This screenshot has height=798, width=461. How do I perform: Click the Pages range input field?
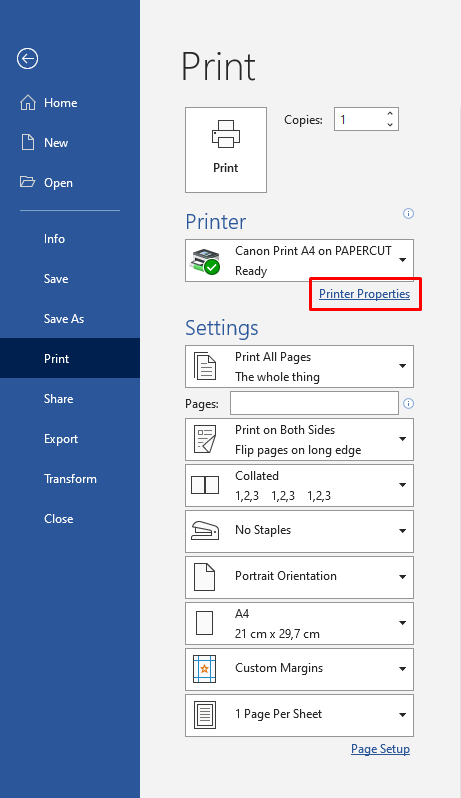click(314, 403)
